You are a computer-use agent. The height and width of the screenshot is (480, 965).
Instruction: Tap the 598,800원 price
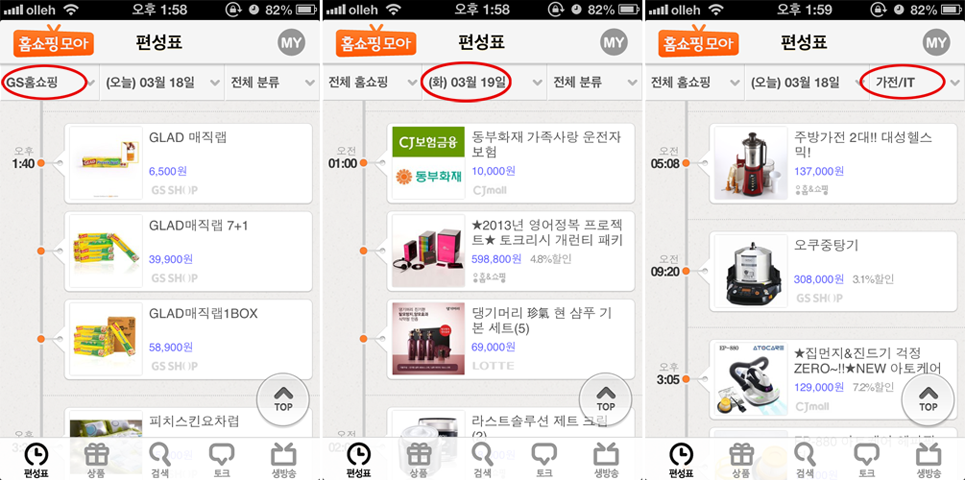pos(496,259)
